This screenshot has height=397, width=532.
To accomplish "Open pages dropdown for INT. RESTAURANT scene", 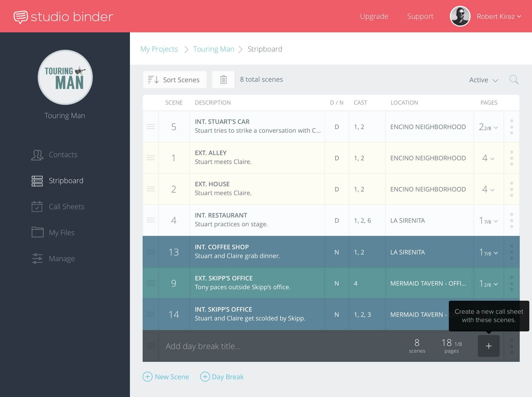I will pyautogui.click(x=488, y=221).
